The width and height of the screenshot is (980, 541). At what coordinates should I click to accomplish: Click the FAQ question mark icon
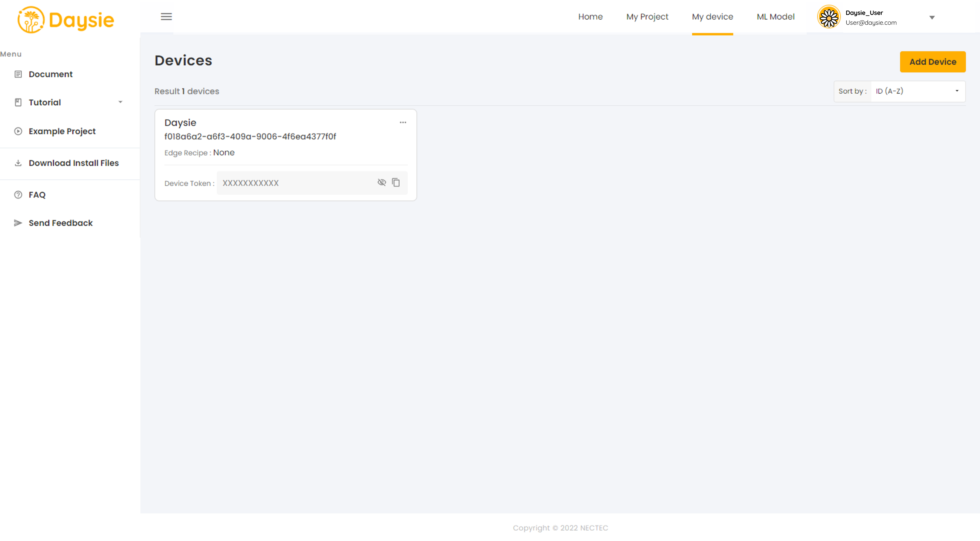[18, 195]
